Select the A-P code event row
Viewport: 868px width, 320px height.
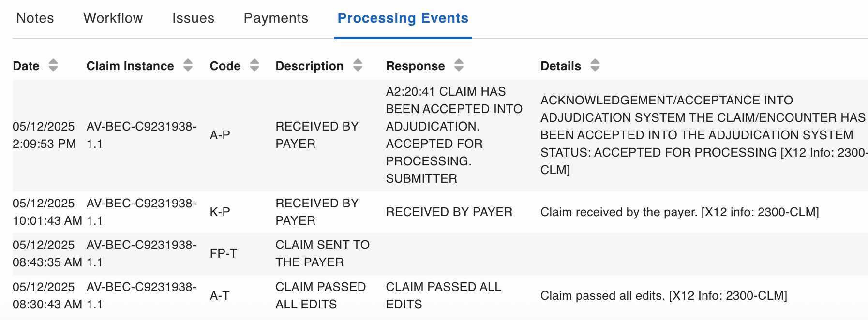[x=440, y=135]
